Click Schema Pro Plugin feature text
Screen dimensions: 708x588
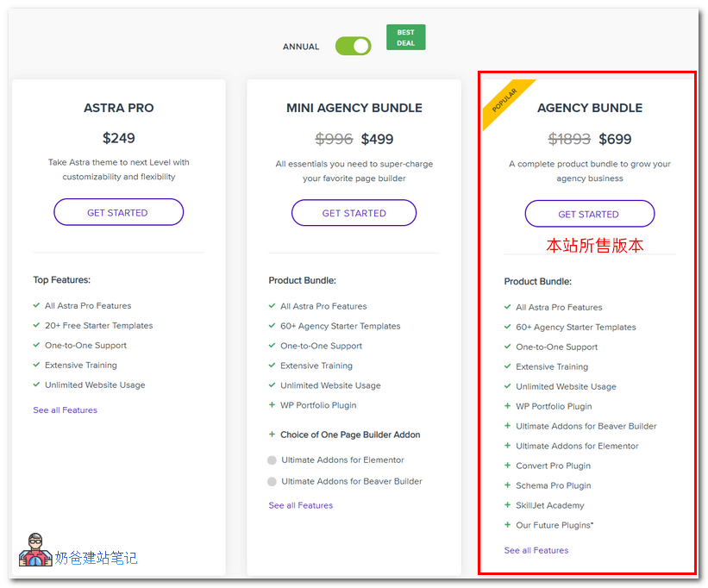(554, 485)
